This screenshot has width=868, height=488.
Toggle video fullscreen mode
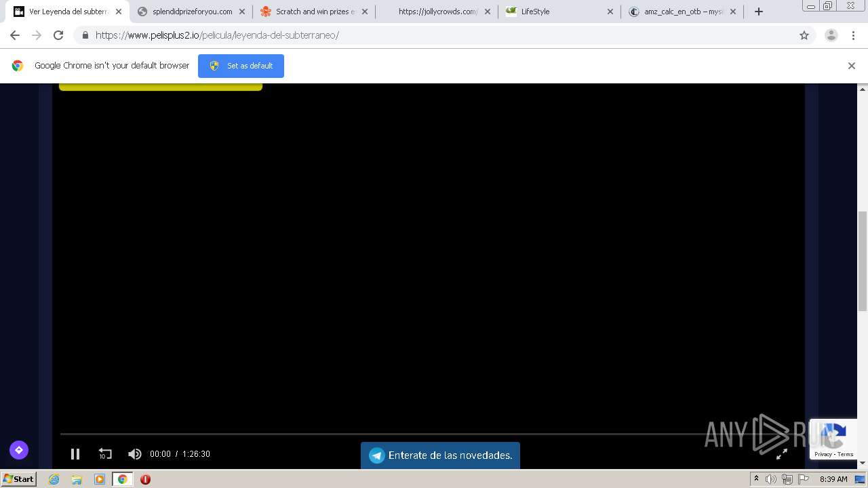(782, 454)
